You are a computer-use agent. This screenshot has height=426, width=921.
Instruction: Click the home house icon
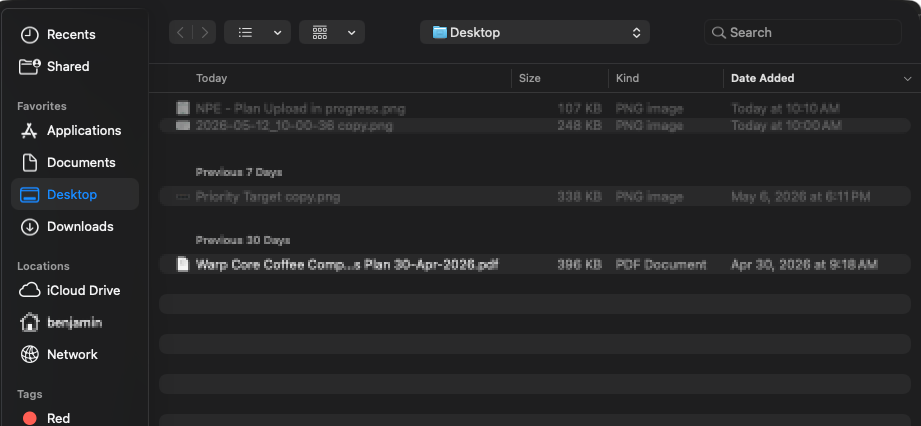(29, 322)
